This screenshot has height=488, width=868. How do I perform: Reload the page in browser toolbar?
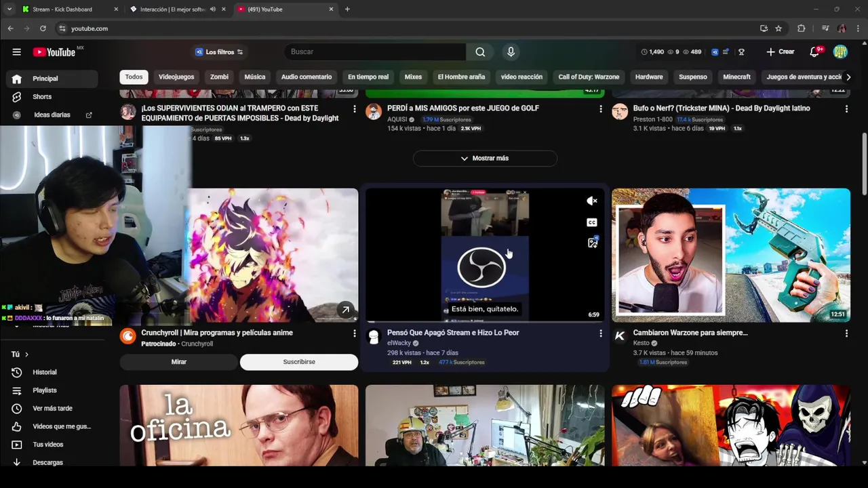(x=43, y=28)
